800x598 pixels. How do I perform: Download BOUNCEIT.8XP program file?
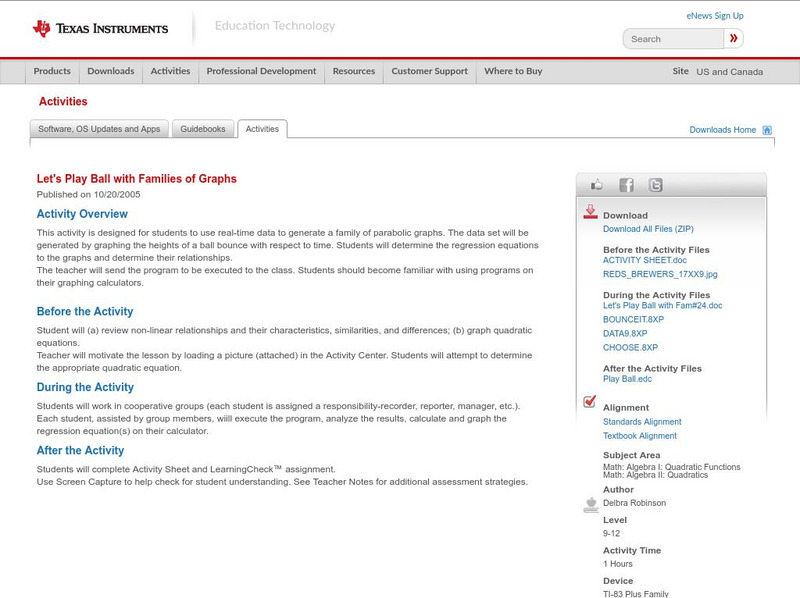(x=633, y=319)
